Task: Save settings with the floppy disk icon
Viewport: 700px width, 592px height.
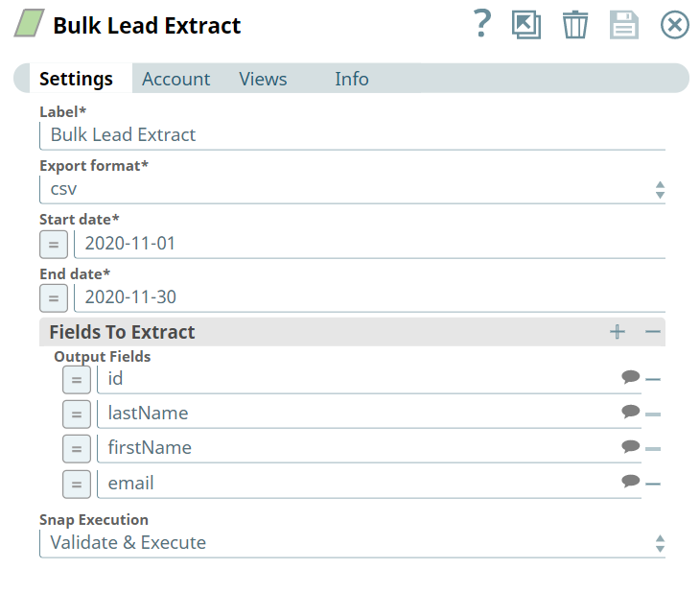Action: point(623,25)
